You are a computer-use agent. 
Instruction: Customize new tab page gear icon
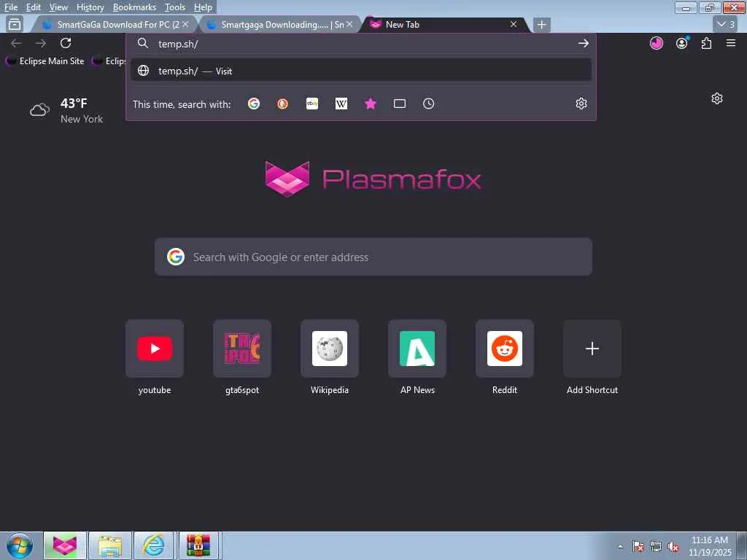click(717, 98)
